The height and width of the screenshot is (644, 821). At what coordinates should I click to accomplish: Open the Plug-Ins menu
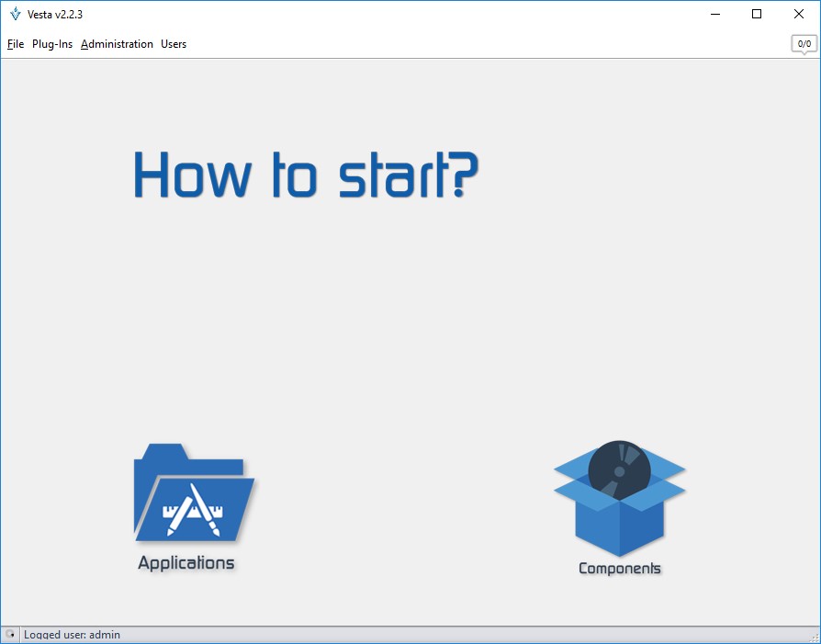[52, 44]
